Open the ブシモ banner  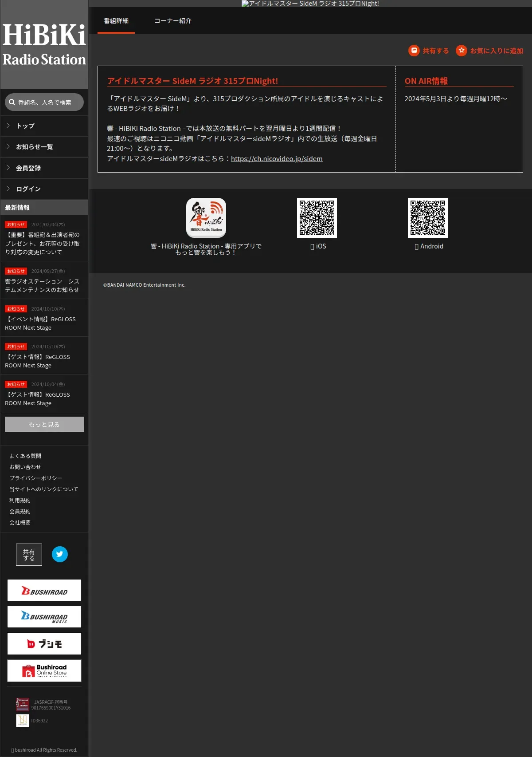coord(44,643)
